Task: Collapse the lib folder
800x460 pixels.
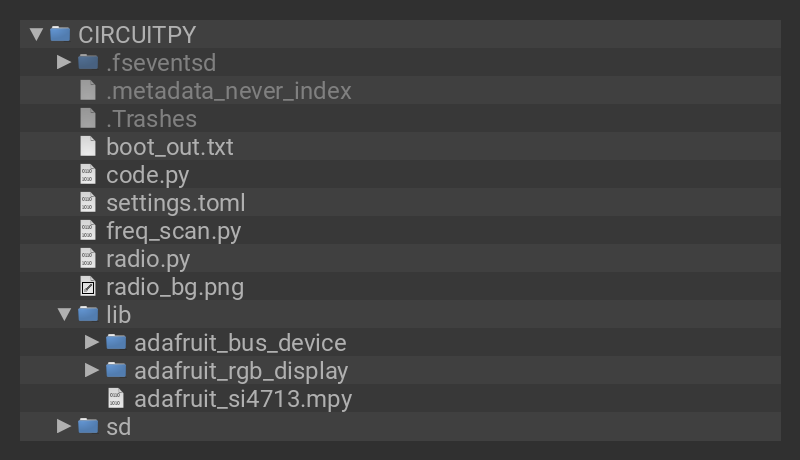Action: [64, 314]
